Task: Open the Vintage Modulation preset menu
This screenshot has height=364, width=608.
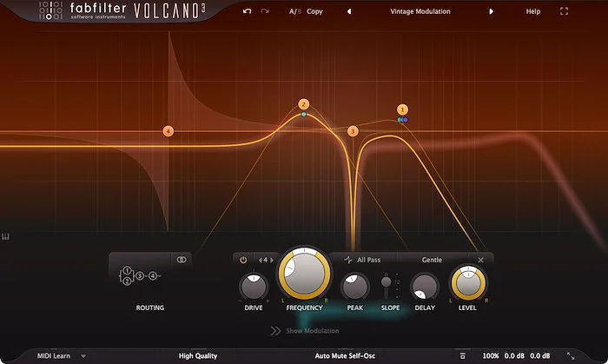Action: [420, 12]
